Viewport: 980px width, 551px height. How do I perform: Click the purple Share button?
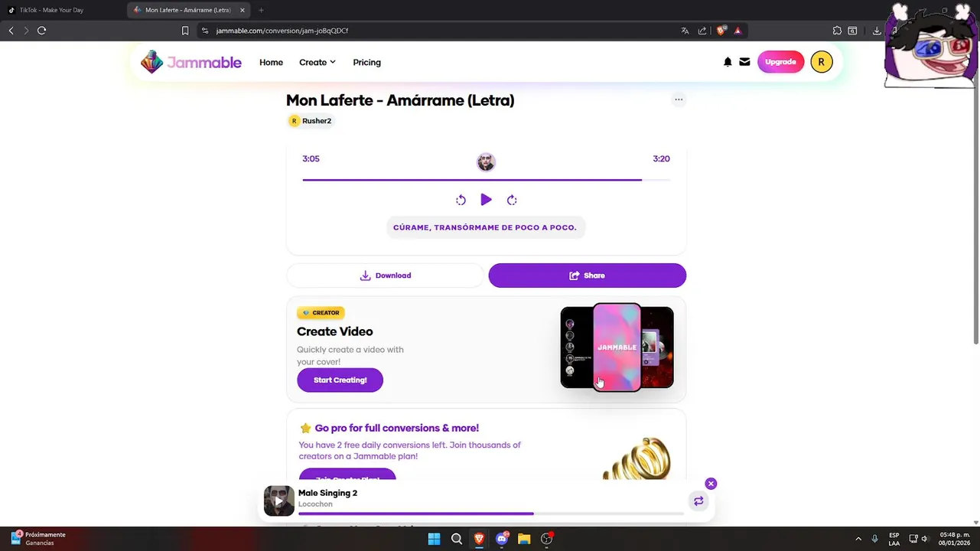point(588,275)
